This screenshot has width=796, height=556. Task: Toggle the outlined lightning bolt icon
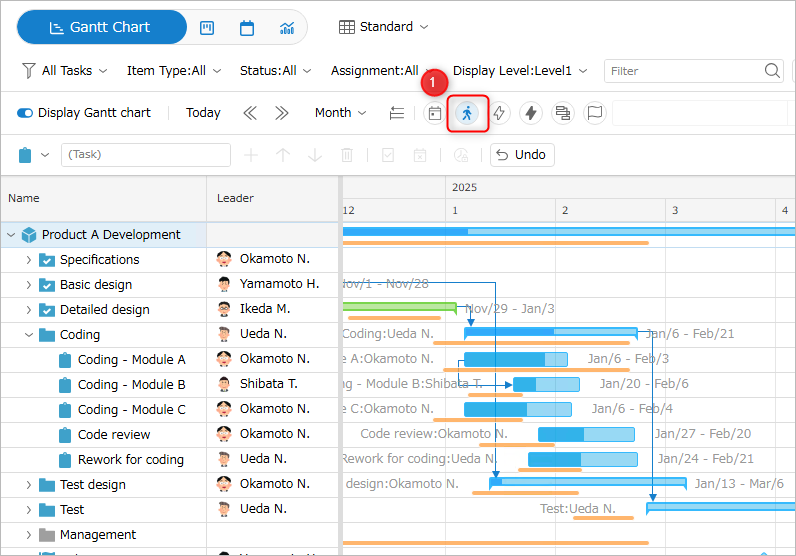pyautogui.click(x=499, y=113)
